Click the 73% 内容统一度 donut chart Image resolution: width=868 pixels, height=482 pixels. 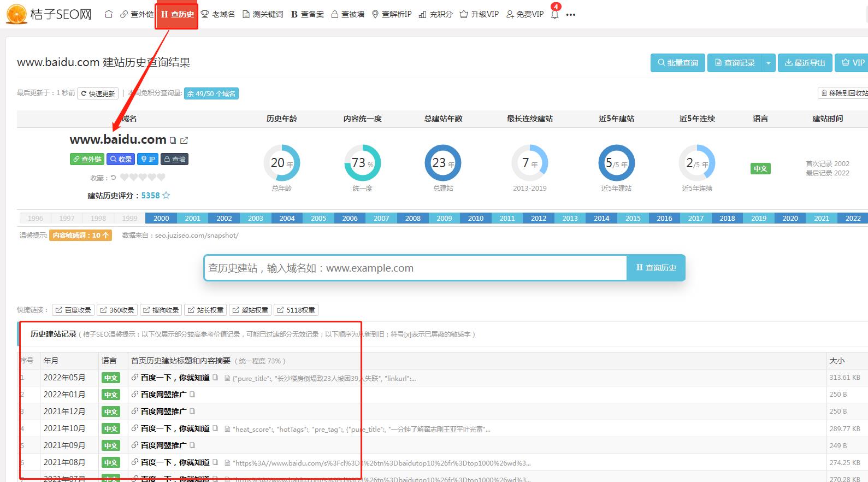[362, 163]
